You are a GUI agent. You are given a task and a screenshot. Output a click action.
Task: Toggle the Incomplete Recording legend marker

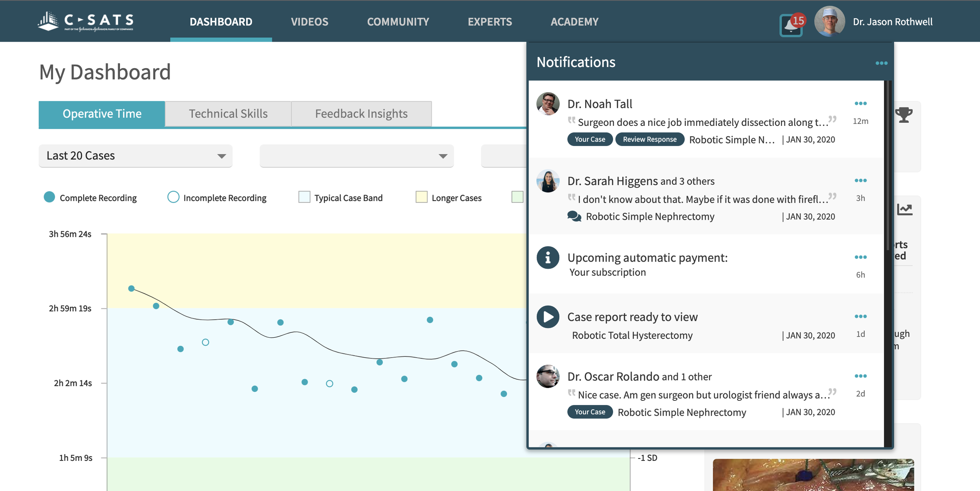point(173,197)
